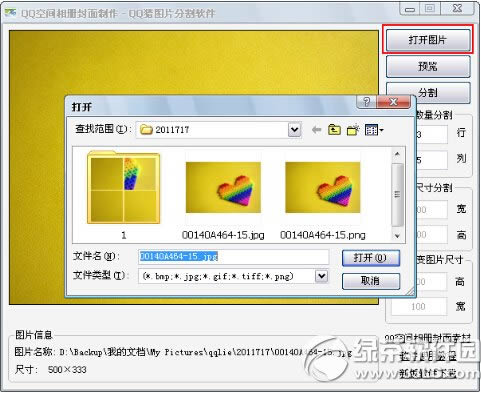The image size is (481, 393).
Task: Create a new folder
Action: click(x=353, y=130)
